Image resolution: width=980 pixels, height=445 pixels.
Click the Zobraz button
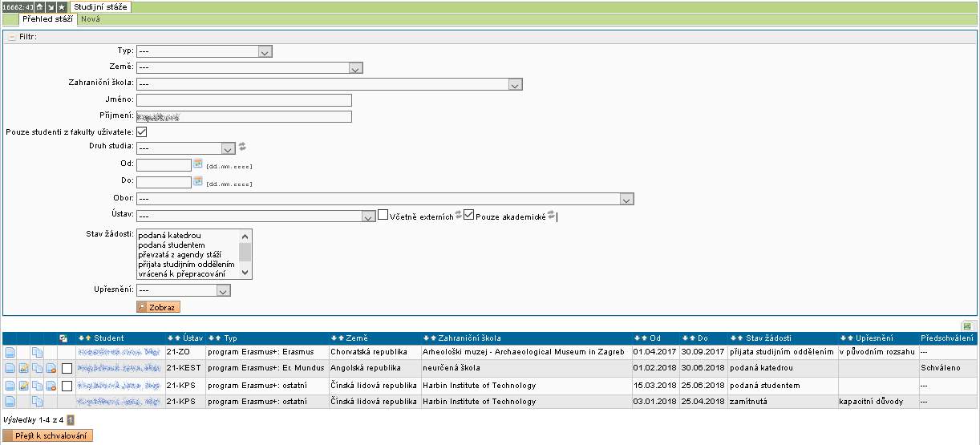158,307
